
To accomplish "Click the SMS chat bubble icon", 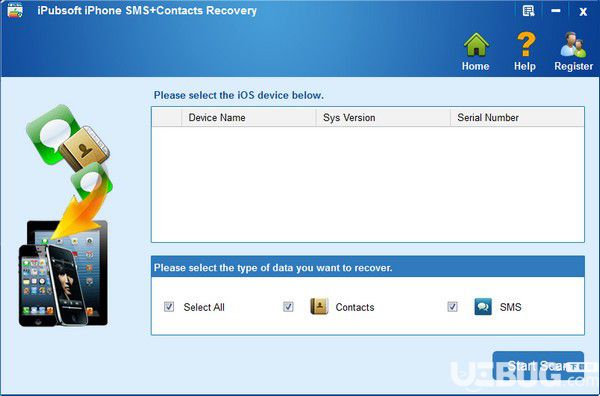I will point(483,306).
